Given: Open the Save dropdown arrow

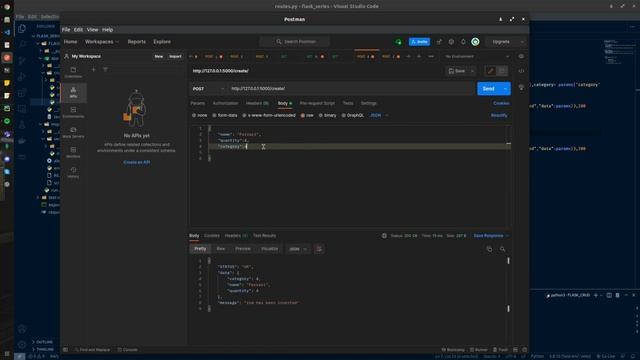Looking at the screenshot, I should (472, 71).
